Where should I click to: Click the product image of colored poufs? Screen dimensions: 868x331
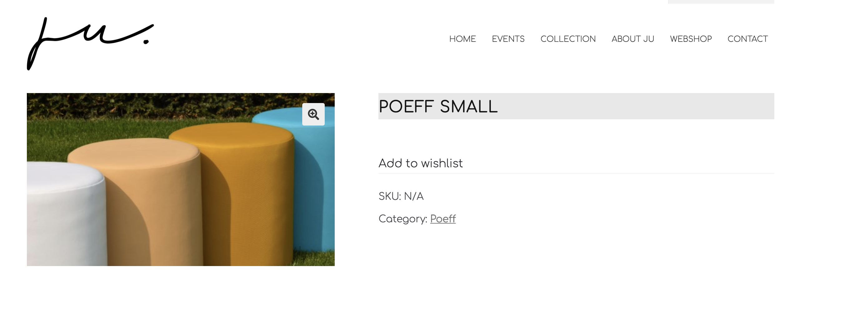[180, 180]
